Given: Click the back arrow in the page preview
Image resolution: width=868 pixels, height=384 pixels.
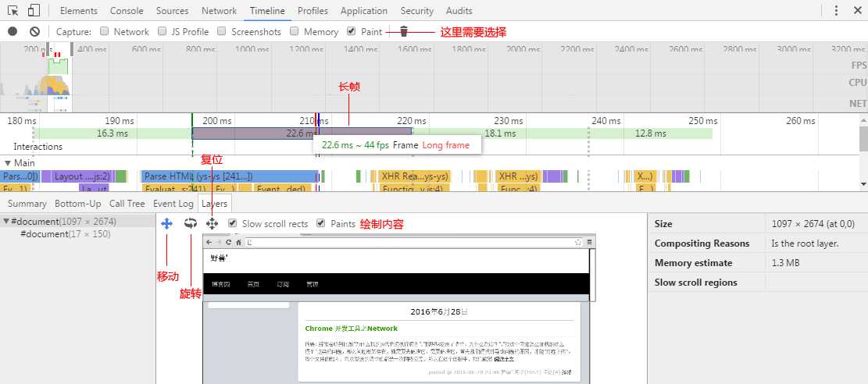Looking at the screenshot, I should (x=209, y=243).
